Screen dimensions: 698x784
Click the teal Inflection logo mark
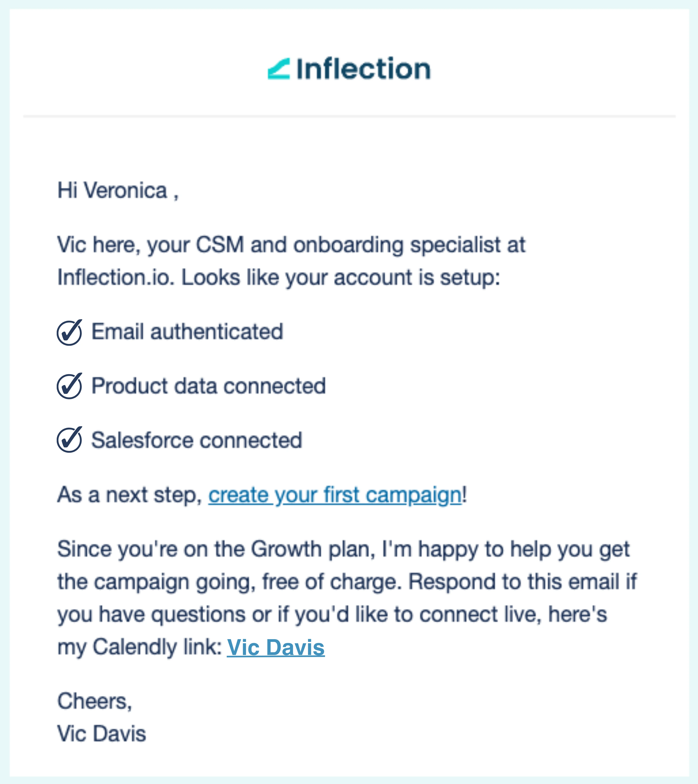coord(279,69)
